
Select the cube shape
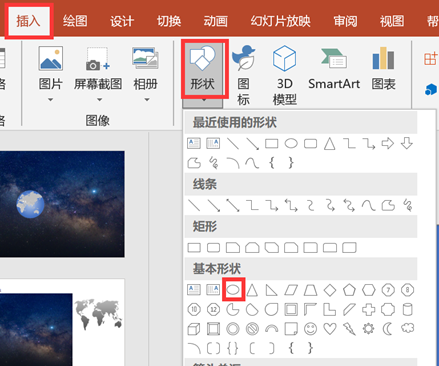click(x=194, y=329)
